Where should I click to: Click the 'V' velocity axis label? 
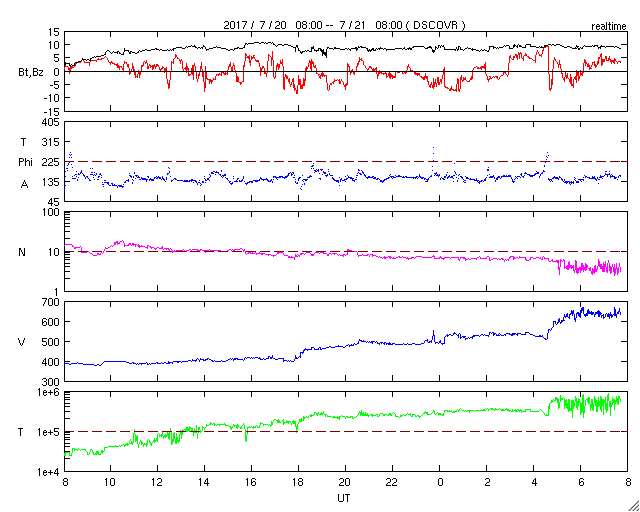coord(22,342)
